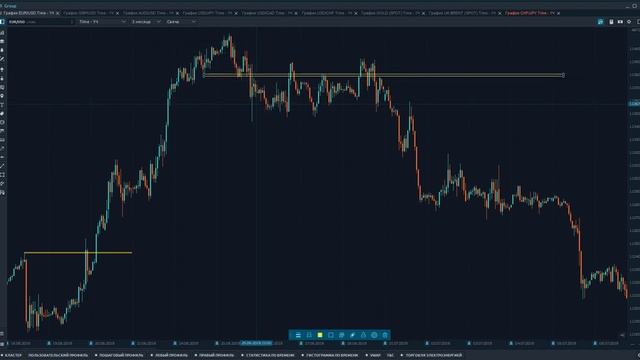Click the copy icon in the floating toolbar
Image resolution: width=640 pixels, height=360 pixels.
tap(342, 335)
